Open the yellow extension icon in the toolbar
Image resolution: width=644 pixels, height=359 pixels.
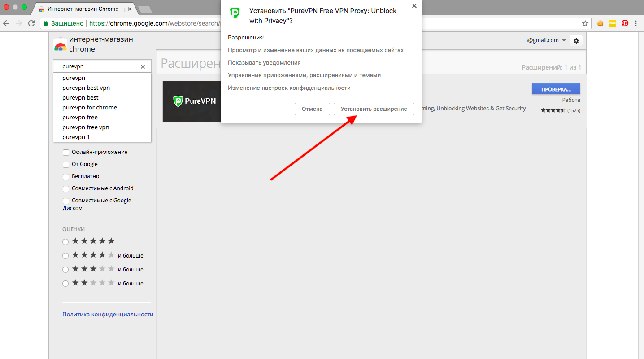click(x=612, y=23)
